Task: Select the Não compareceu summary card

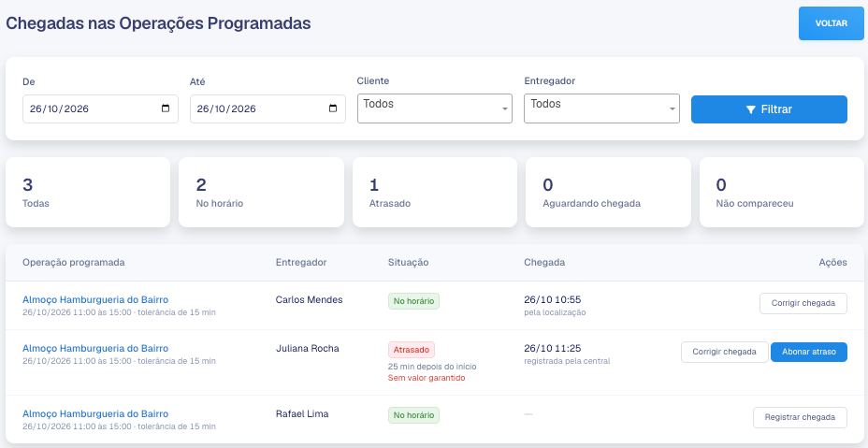Action: pos(782,192)
